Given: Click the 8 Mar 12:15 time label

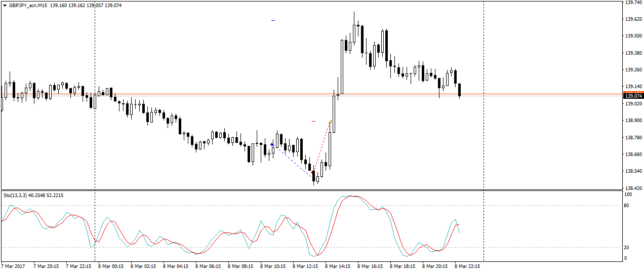Looking at the screenshot, I should [x=305, y=266].
